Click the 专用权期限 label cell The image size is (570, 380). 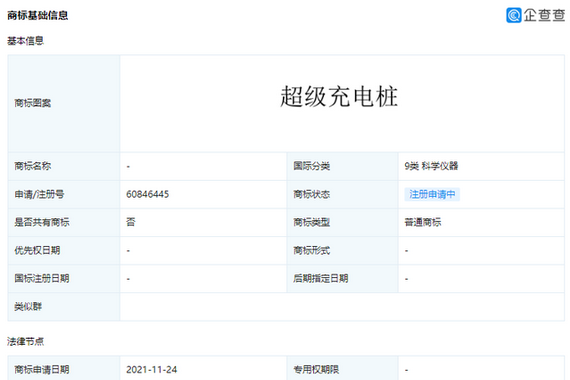click(x=342, y=368)
